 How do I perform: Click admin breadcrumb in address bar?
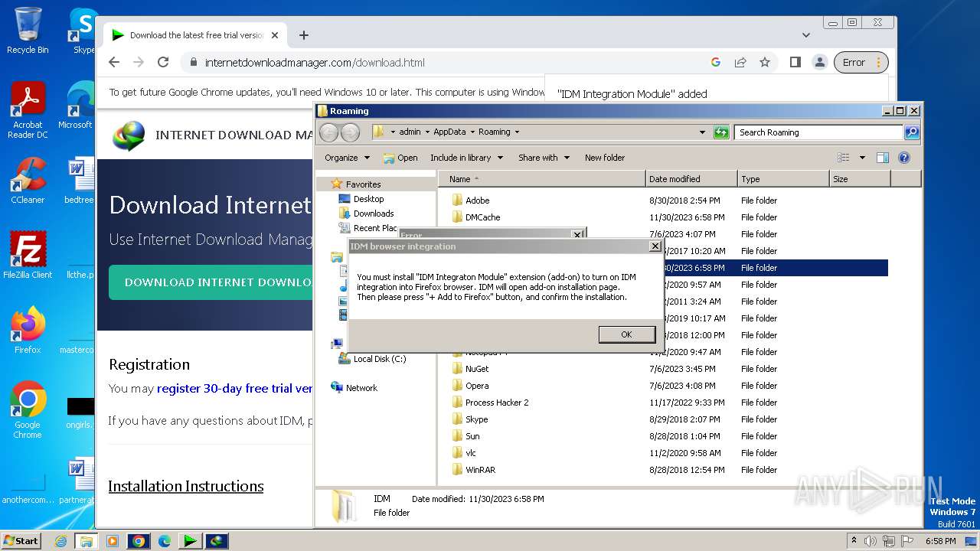(410, 132)
